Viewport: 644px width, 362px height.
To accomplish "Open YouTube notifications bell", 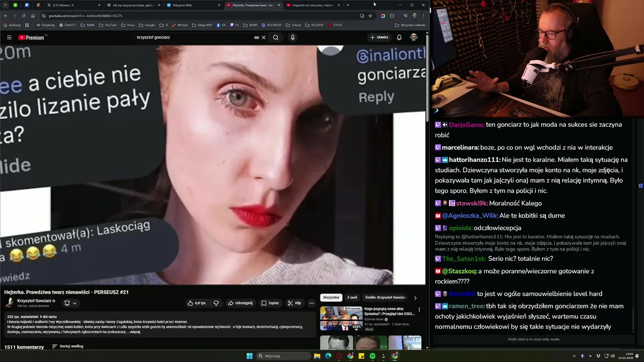I will 399,37.
